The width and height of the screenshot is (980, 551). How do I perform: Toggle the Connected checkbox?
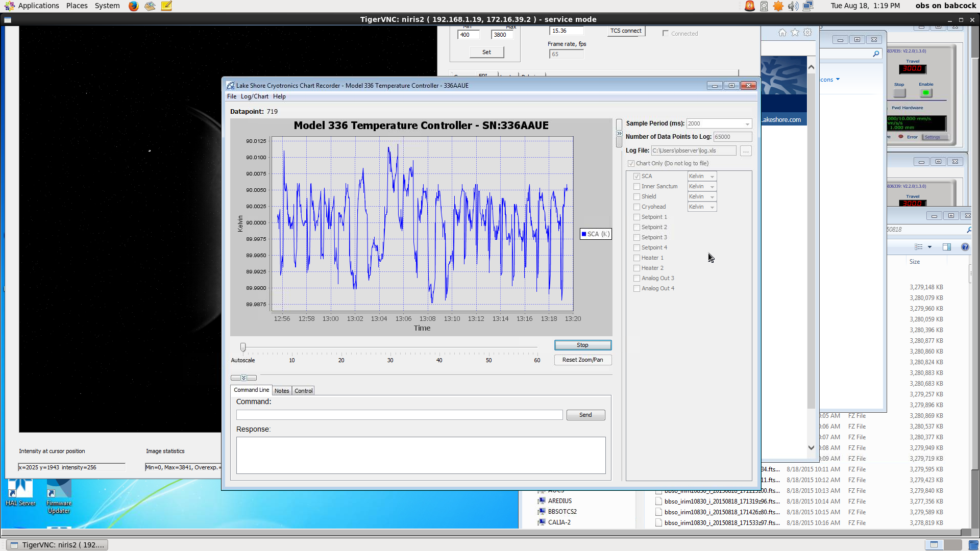click(x=665, y=34)
